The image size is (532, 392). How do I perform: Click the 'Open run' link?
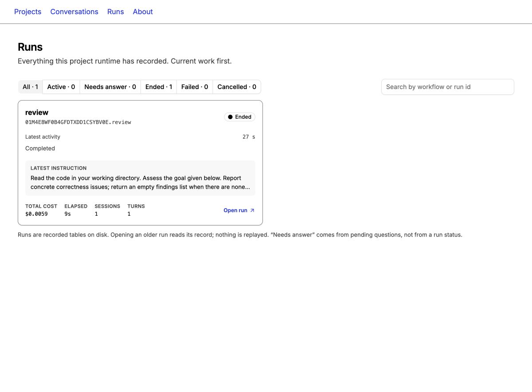pyautogui.click(x=239, y=210)
